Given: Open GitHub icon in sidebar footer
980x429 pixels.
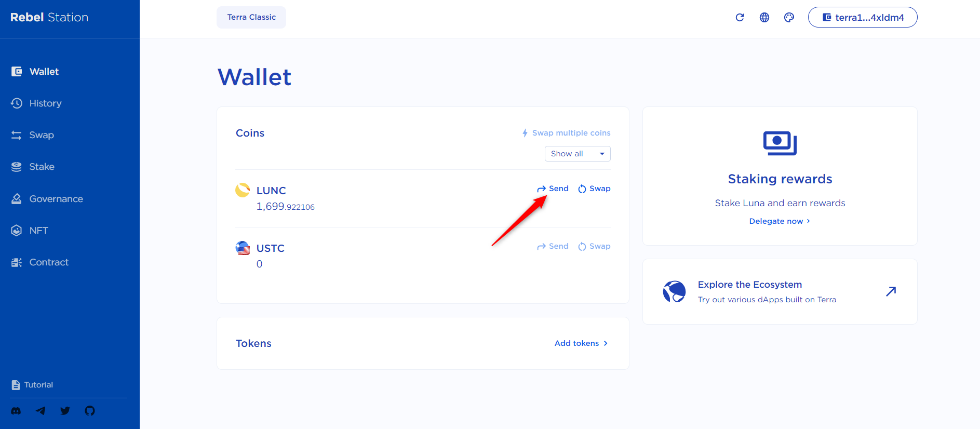Looking at the screenshot, I should tap(90, 411).
